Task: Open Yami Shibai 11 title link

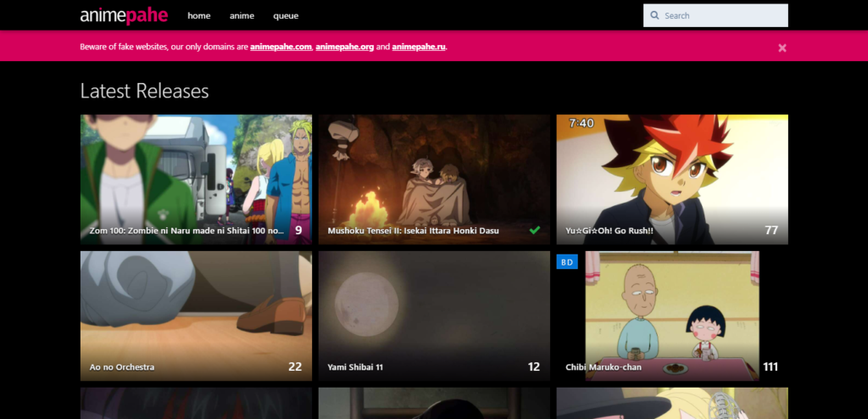Action: (355, 367)
